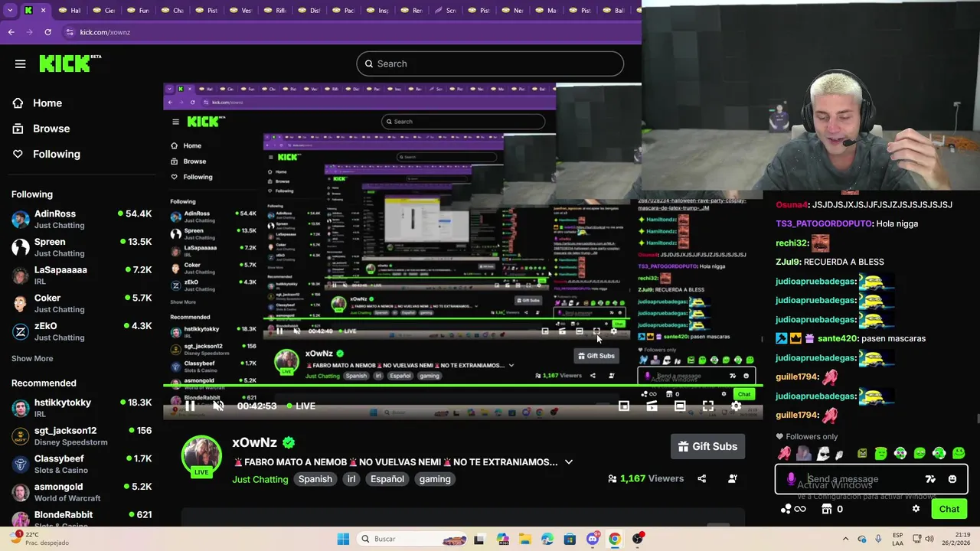This screenshot has height=551, width=980.
Task: Open video player settings gear
Action: (x=736, y=406)
